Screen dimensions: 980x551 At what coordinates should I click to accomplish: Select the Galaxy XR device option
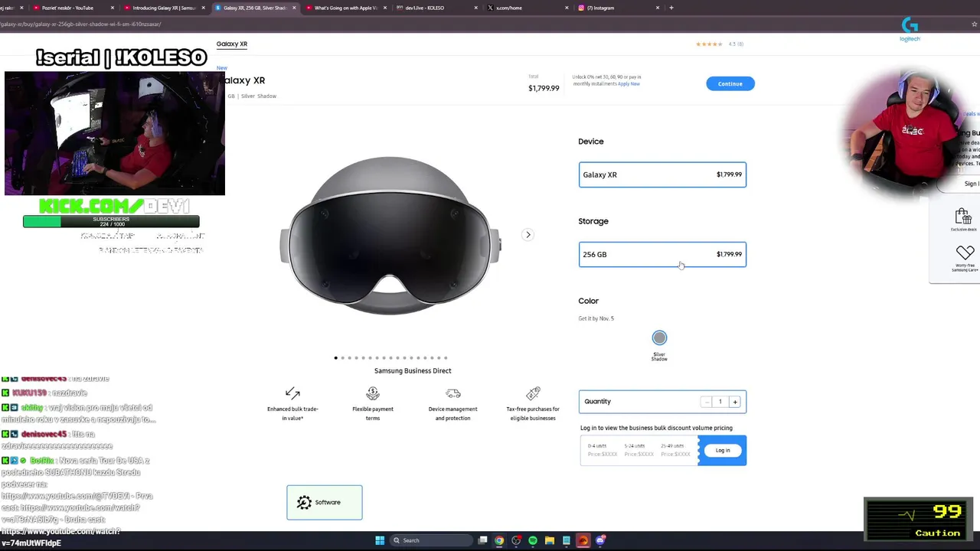click(x=662, y=174)
